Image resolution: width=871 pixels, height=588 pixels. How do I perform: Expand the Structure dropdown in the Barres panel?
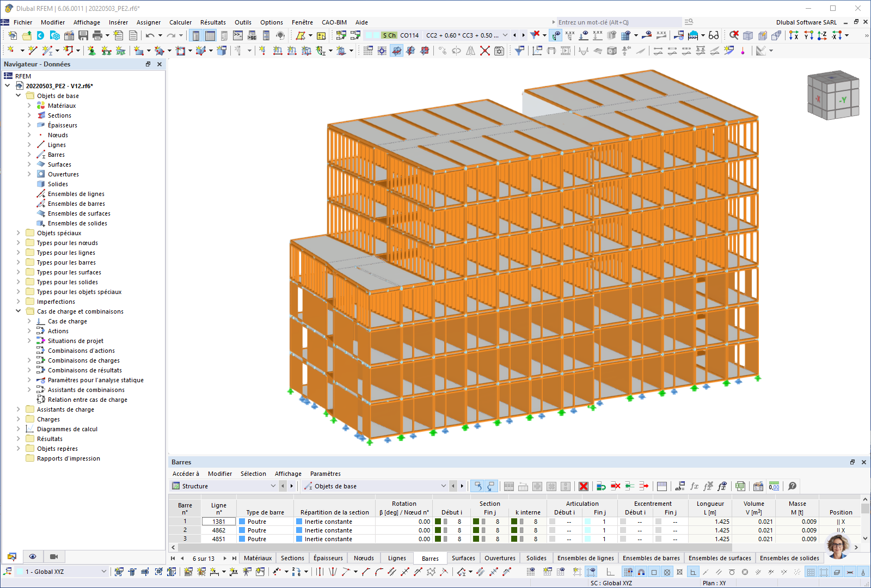[273, 486]
